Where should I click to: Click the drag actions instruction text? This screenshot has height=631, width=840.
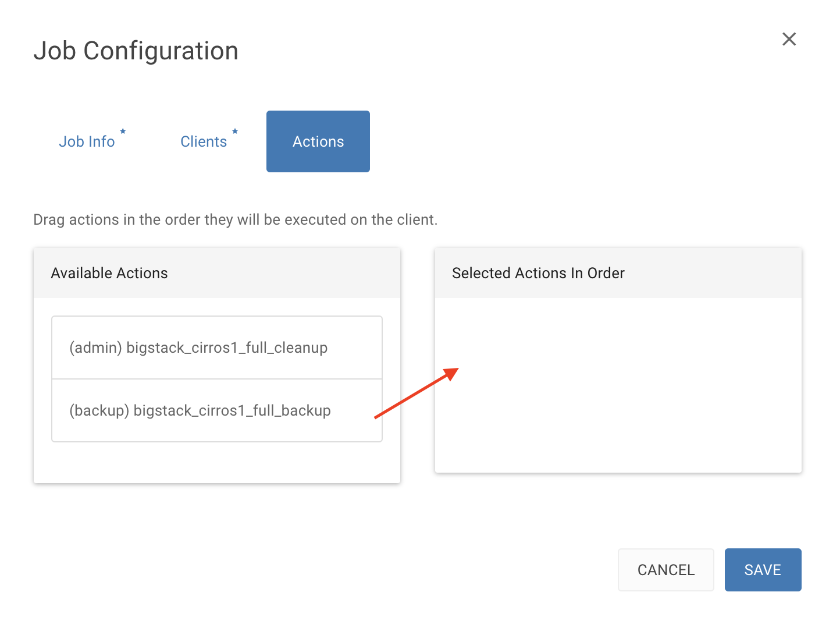pos(236,219)
